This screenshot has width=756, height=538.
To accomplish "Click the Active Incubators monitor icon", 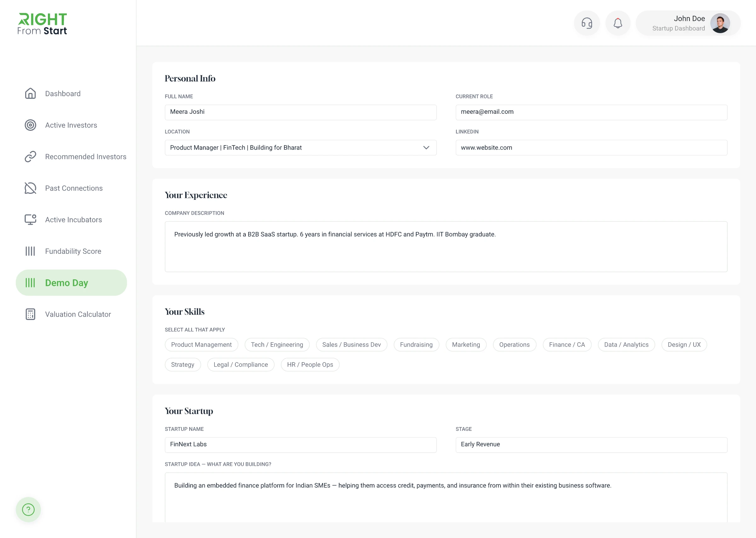I will click(31, 220).
